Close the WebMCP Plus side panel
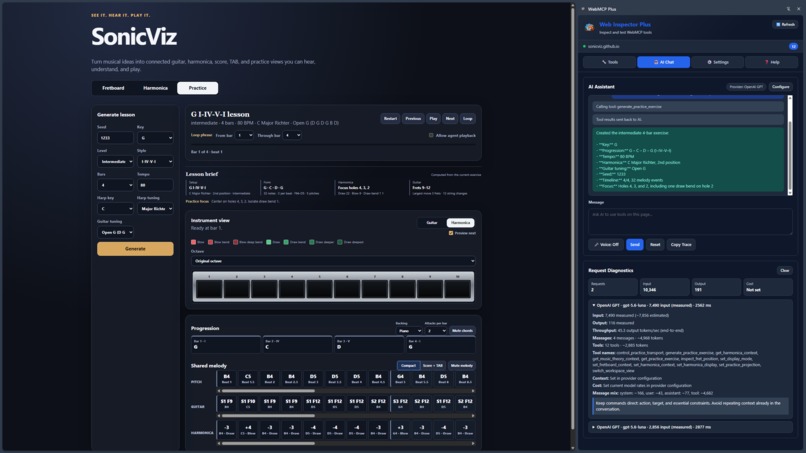806x453 pixels. pos(798,9)
